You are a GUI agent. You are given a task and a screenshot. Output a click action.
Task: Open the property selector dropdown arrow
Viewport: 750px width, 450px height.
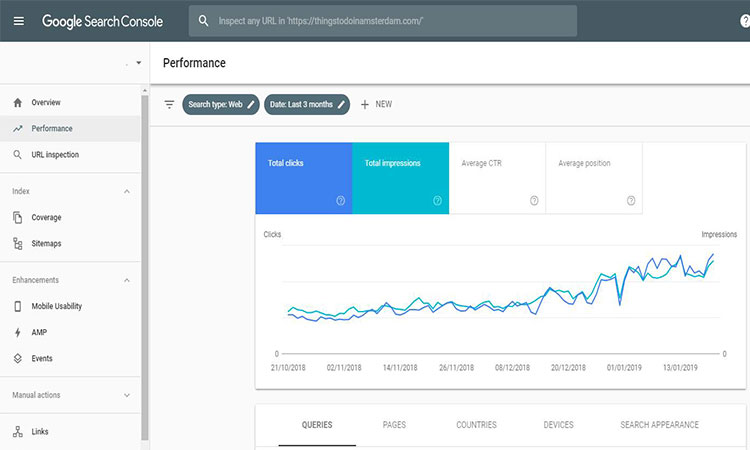(x=138, y=63)
